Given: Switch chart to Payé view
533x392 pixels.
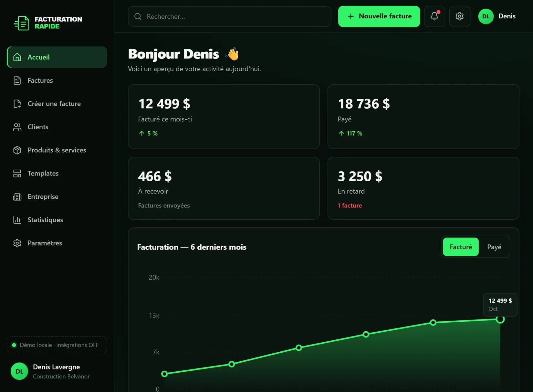Looking at the screenshot, I should tap(494, 247).
